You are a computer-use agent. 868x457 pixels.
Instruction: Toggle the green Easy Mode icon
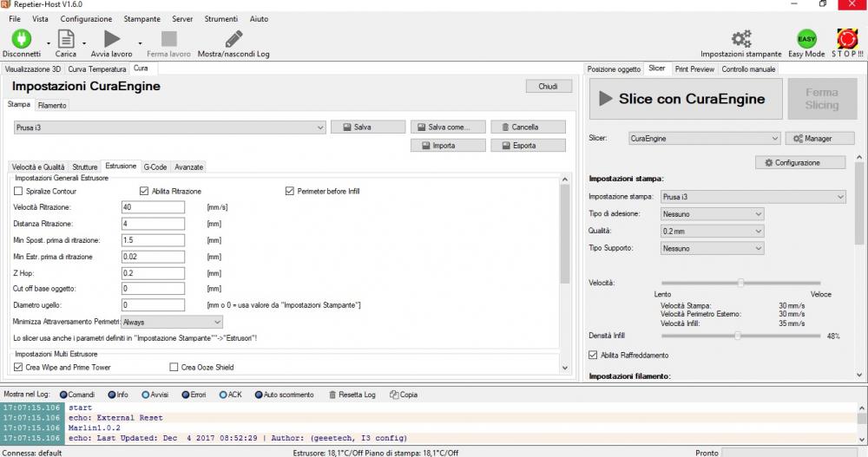coord(806,39)
